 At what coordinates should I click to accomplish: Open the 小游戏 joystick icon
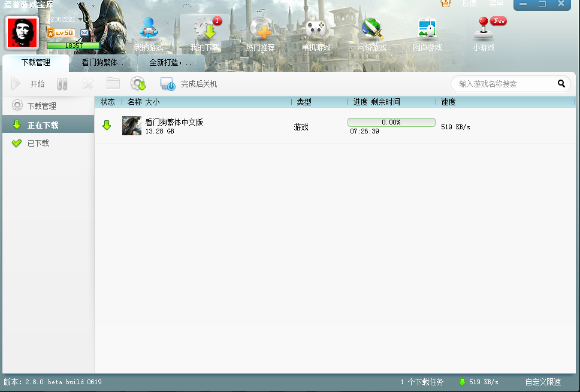(x=484, y=28)
